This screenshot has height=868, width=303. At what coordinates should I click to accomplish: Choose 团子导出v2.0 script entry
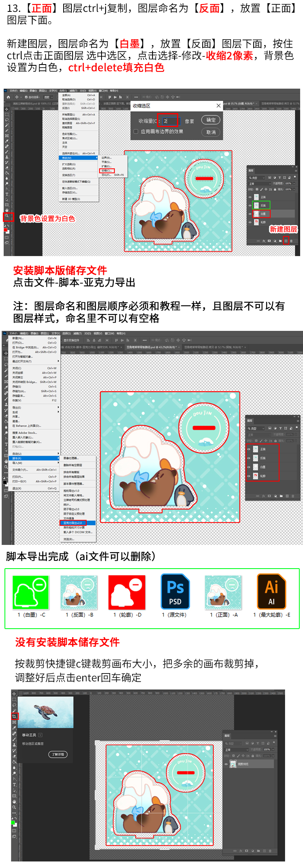[78, 509]
